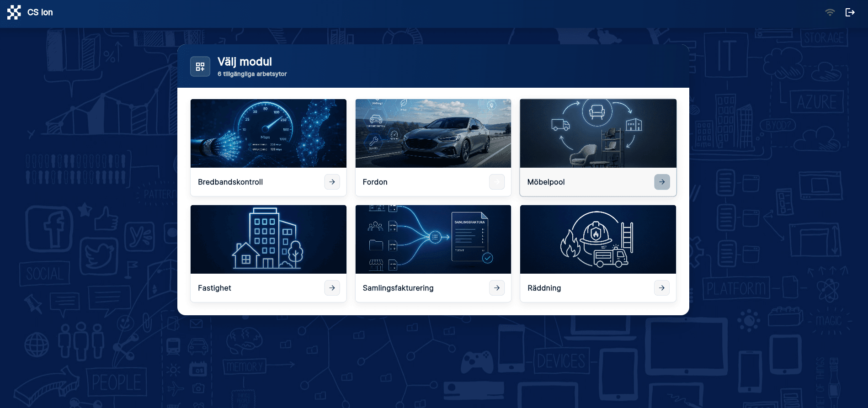Click the '6 tillgängliga arbetsytor' subtitle
Viewport: 868px width, 408px height.
[252, 74]
